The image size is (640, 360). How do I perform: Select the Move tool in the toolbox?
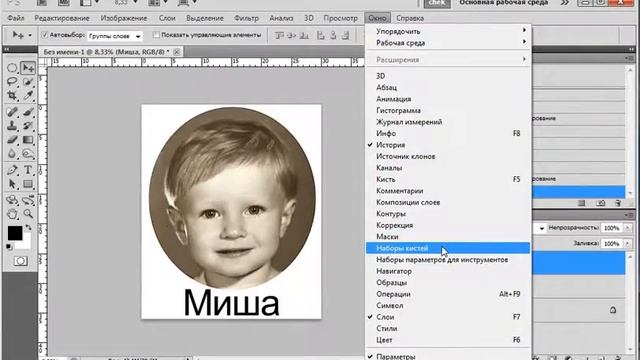coord(28,68)
